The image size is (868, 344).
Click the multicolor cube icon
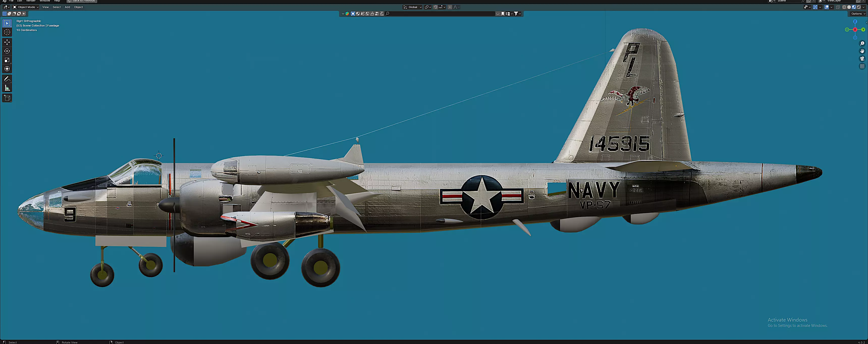(x=347, y=13)
